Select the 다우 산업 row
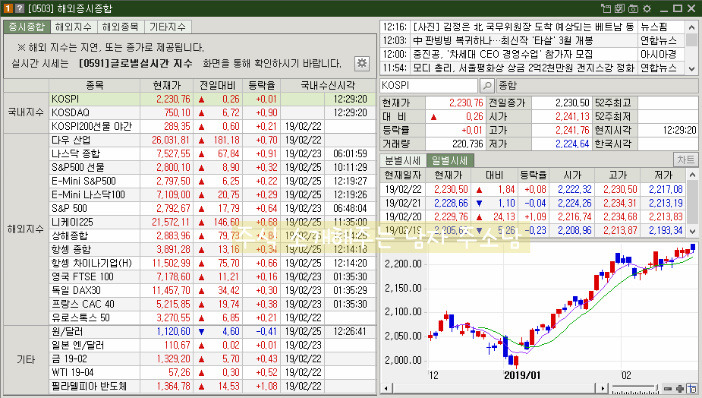 (212, 140)
